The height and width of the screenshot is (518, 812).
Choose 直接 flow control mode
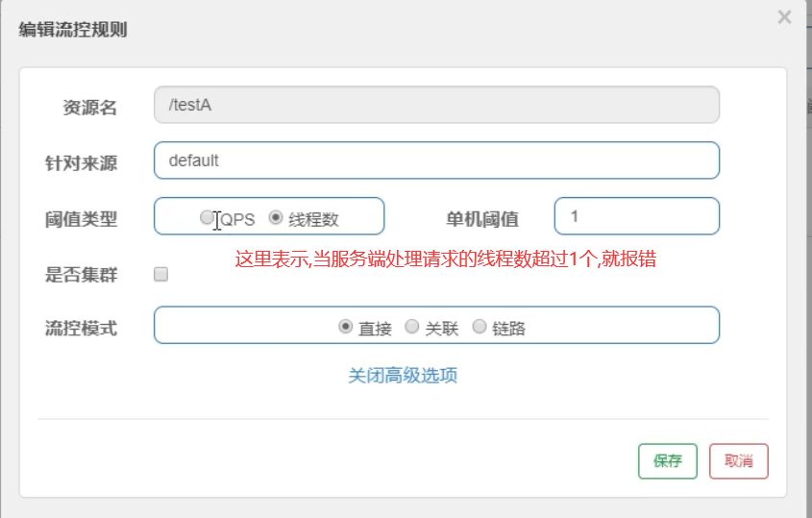pos(345,327)
